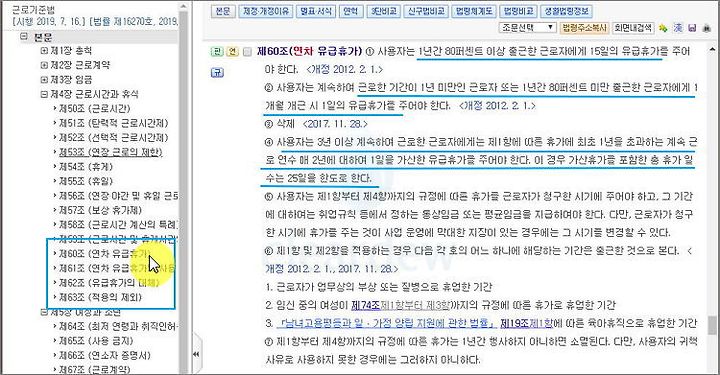
Task: Open the 별표·서식 tab
Action: 316,11
